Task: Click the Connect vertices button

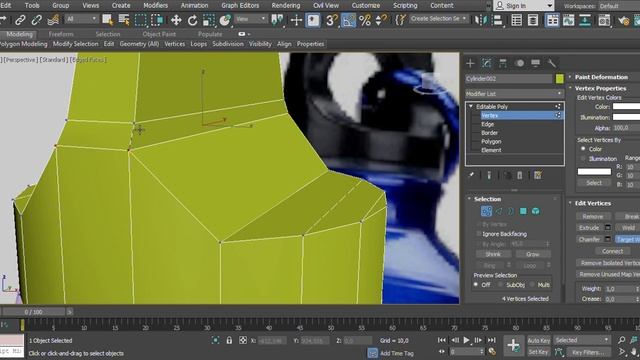Action: 612,251
